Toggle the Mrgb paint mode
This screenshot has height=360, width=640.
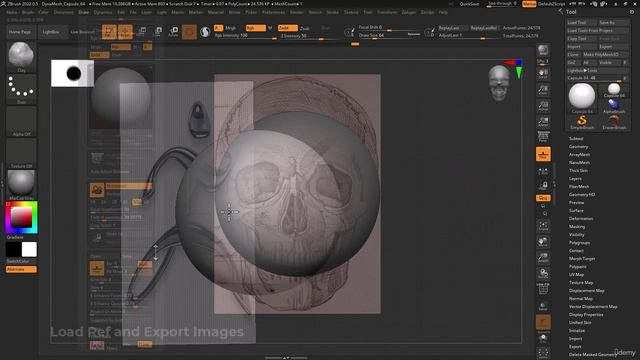pyautogui.click(x=230, y=28)
